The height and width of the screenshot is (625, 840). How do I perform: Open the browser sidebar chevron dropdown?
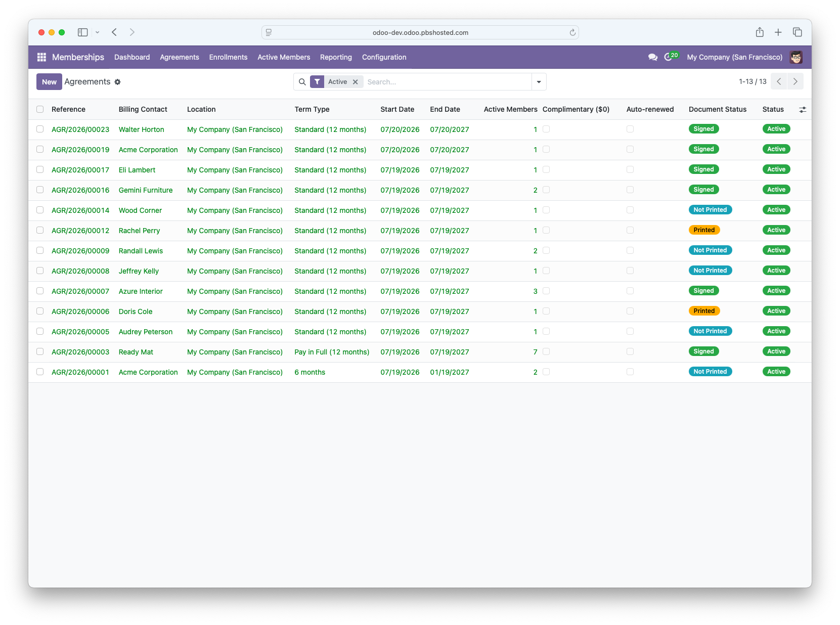(x=97, y=32)
